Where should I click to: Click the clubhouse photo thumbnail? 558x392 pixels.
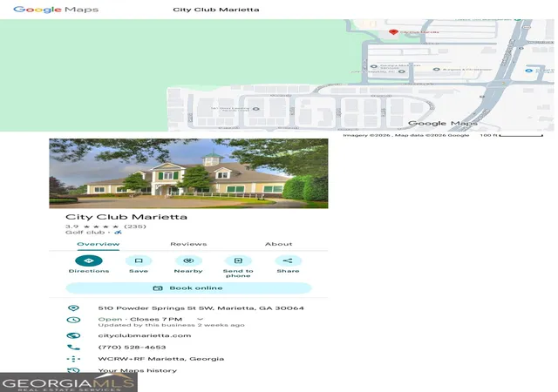pos(188,173)
